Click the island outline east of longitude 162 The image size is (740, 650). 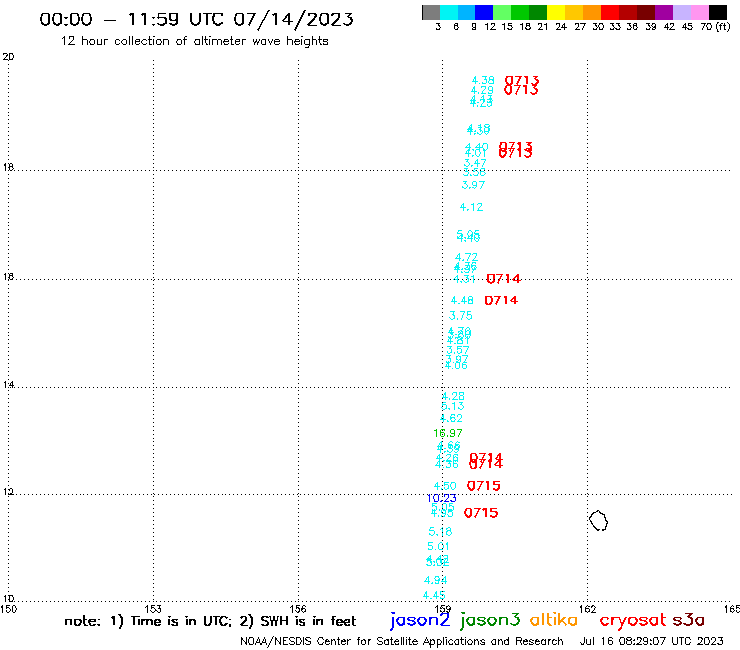598,521
